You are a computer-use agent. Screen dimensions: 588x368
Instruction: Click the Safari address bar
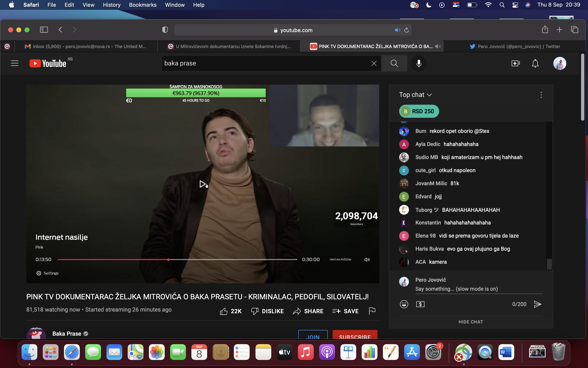pyautogui.click(x=293, y=30)
